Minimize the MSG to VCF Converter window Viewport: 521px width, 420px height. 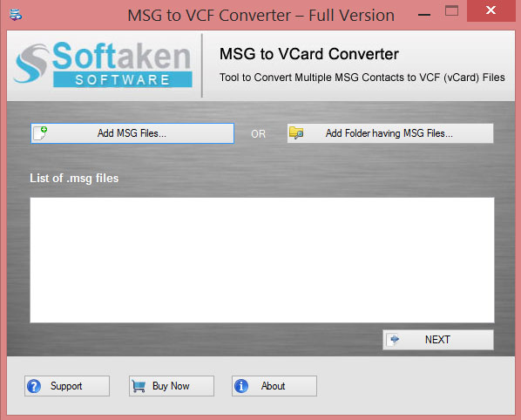[x=424, y=15]
